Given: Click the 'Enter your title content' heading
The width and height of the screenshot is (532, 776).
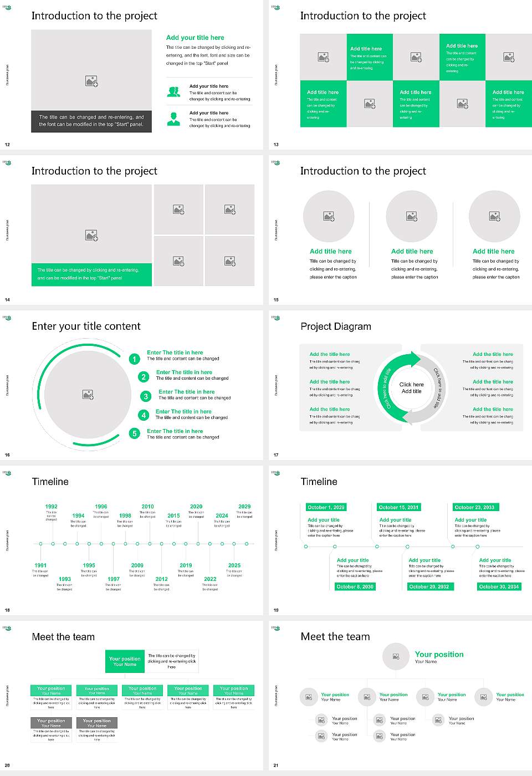Looking at the screenshot, I should point(86,326).
